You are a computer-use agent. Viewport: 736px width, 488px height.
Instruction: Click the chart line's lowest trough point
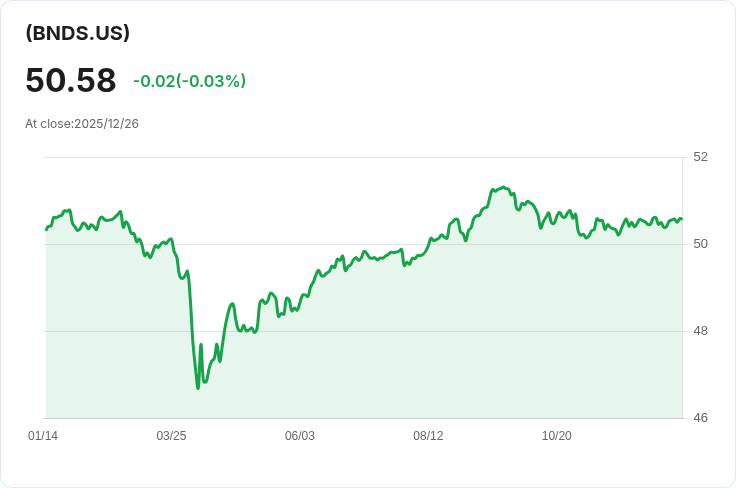(198, 388)
